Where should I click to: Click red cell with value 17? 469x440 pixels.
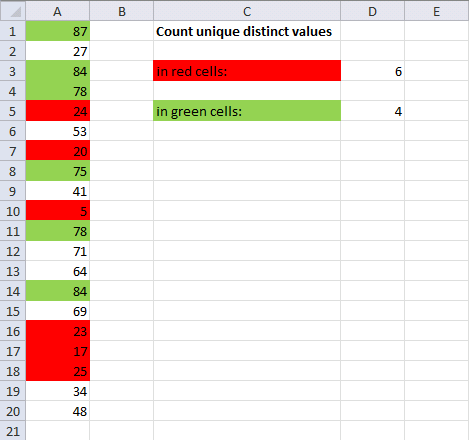(58, 351)
